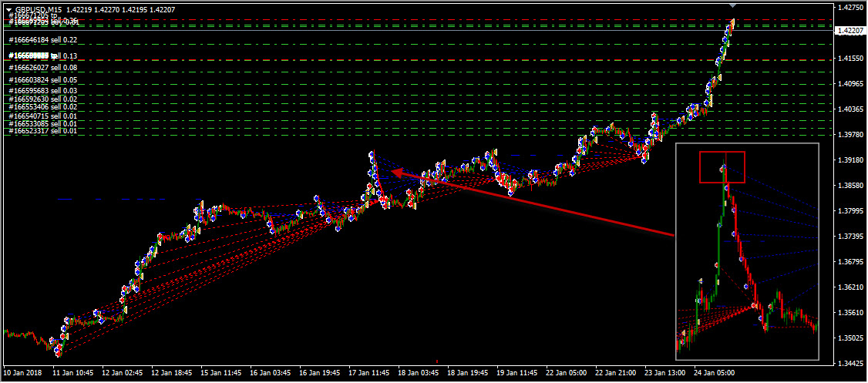The image size is (868, 383).
Task: Click price scale value 1.40965
Action: (851, 84)
